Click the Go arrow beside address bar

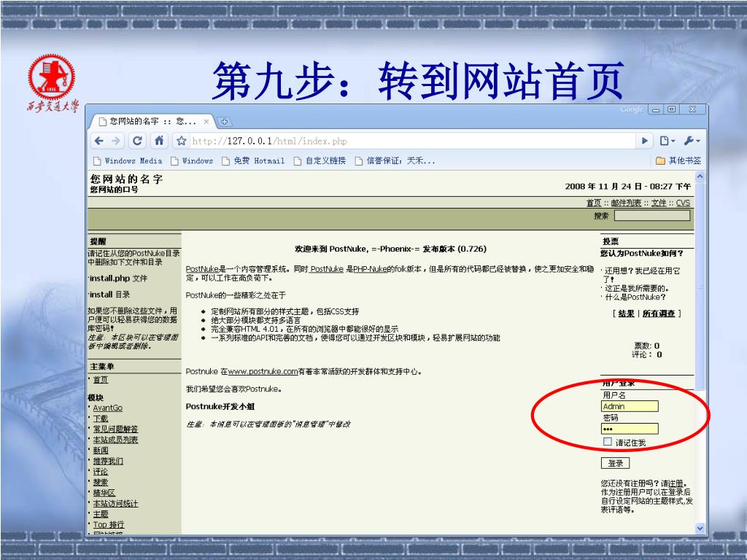[x=644, y=141]
